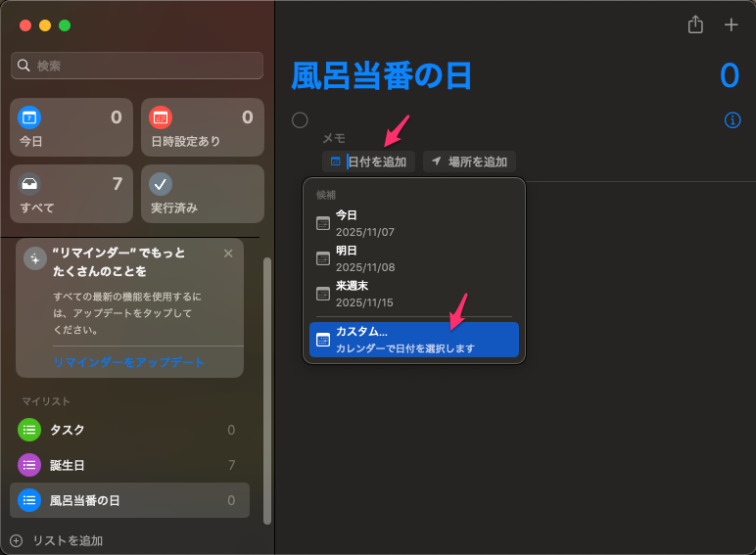756x555 pixels.
Task: Toggle the empty reminder completion circle
Action: point(300,119)
